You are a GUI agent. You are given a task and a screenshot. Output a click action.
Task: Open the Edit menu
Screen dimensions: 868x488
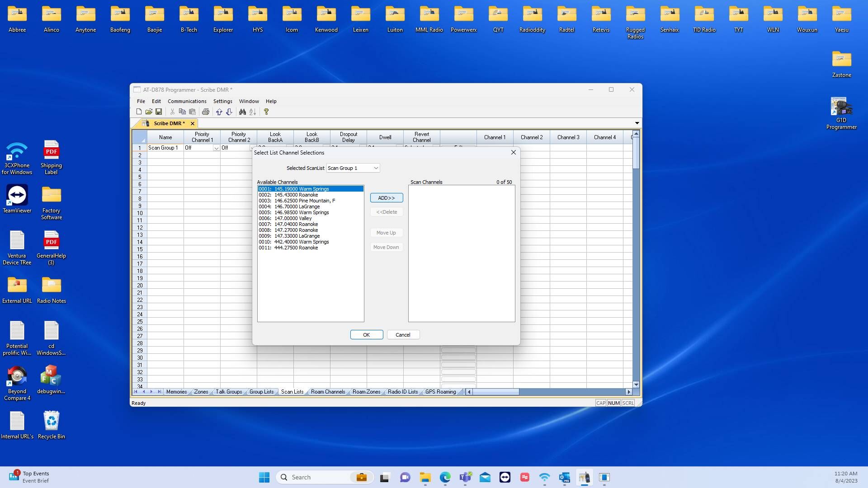[156, 101]
